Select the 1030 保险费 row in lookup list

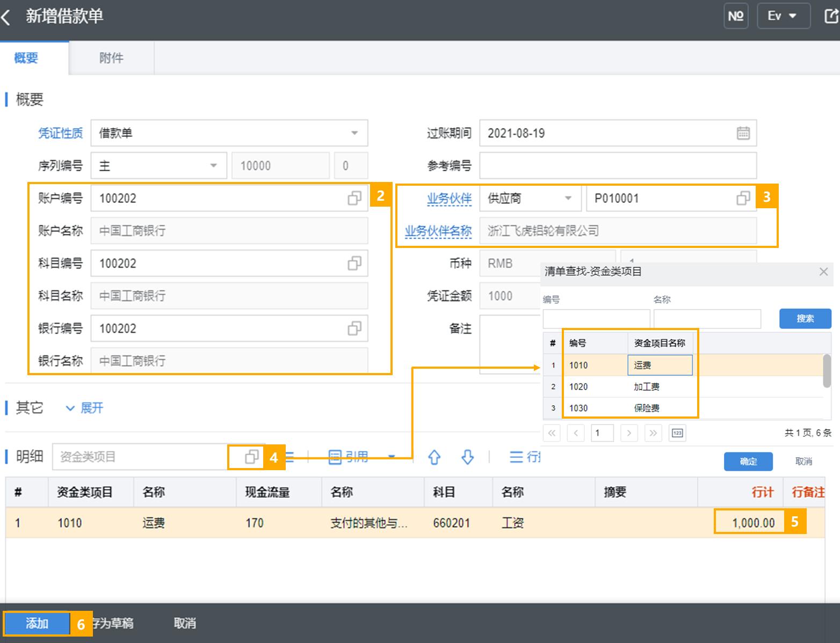click(x=683, y=408)
